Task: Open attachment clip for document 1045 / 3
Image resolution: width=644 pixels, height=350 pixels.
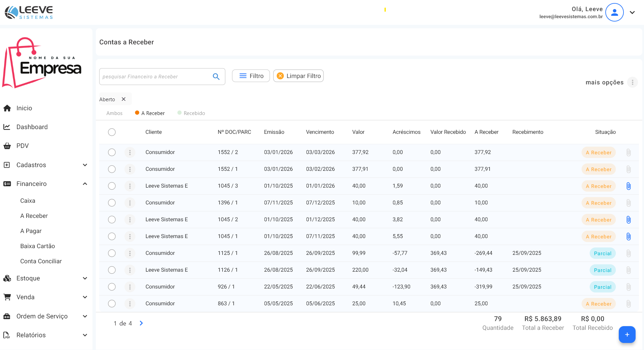Action: tap(628, 186)
